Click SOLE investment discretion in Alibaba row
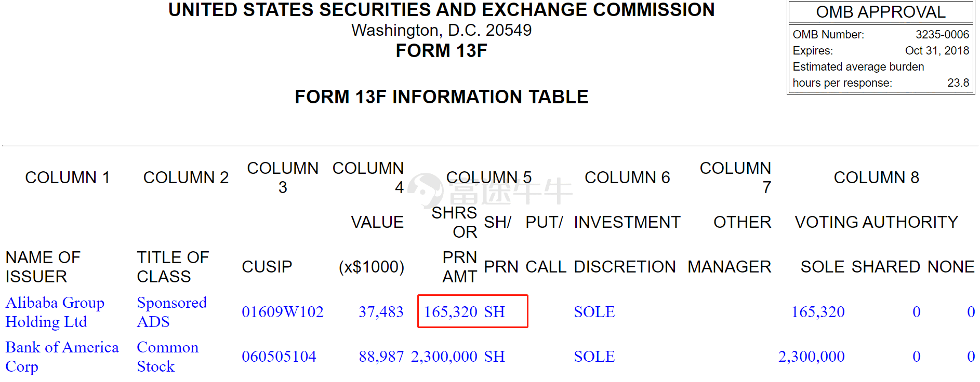Screen dimensions: 980x382 (594, 312)
